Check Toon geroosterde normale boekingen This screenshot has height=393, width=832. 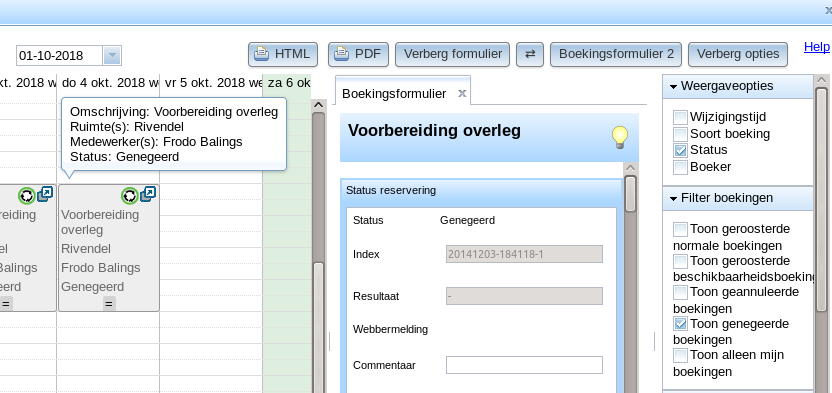[x=680, y=229]
